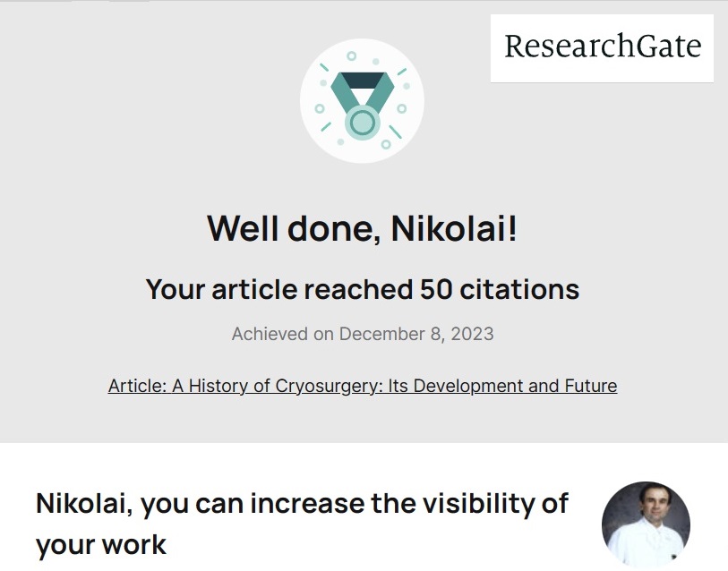
Task: Click the "50 citations" words
Action: point(500,289)
